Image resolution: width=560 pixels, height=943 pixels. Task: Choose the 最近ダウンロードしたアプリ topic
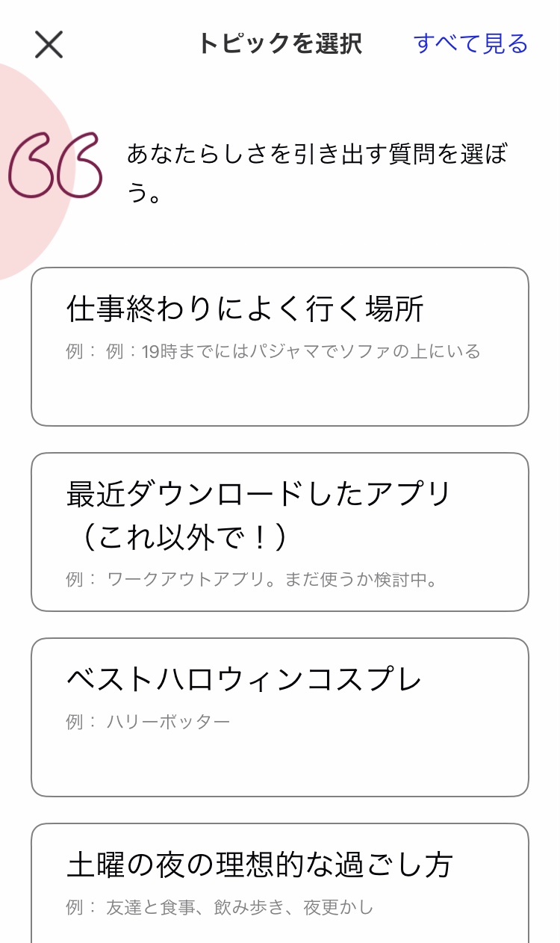point(259,494)
